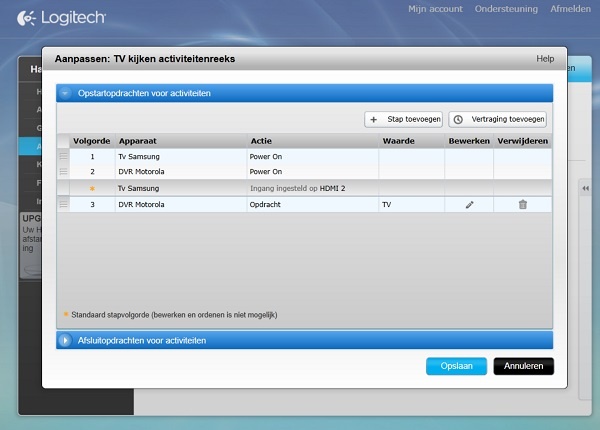Click TV value in row 3
Image resolution: width=600 pixels, height=430 pixels.
pos(386,205)
